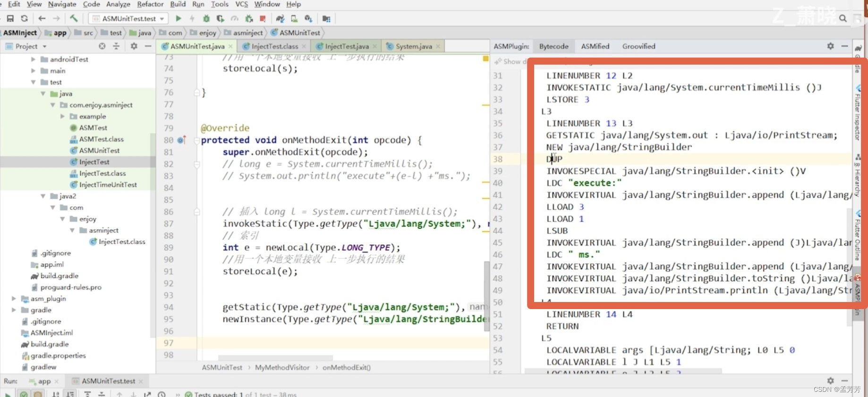Click Export Test Results icon in Run panel

click(x=147, y=394)
